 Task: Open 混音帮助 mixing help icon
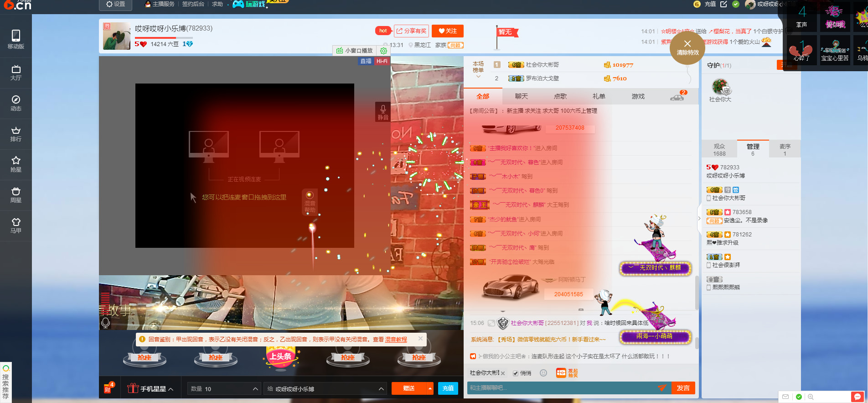[x=310, y=201]
